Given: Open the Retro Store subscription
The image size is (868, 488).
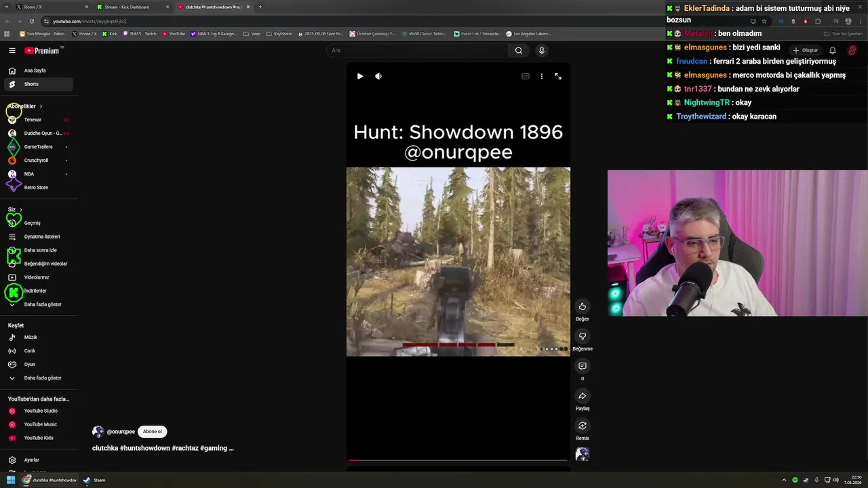Looking at the screenshot, I should pos(38,188).
